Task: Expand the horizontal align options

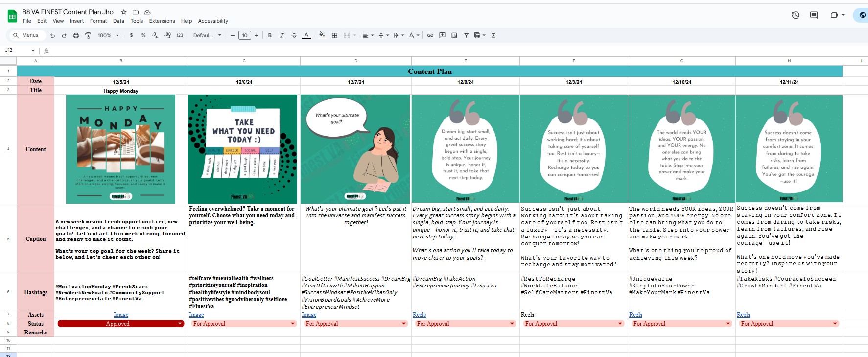Action: pos(368,35)
